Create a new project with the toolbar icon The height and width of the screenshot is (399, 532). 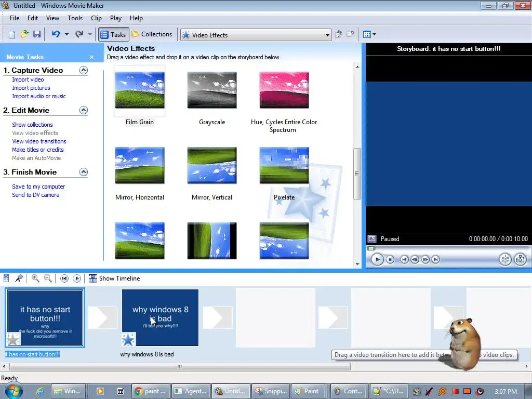[x=12, y=34]
